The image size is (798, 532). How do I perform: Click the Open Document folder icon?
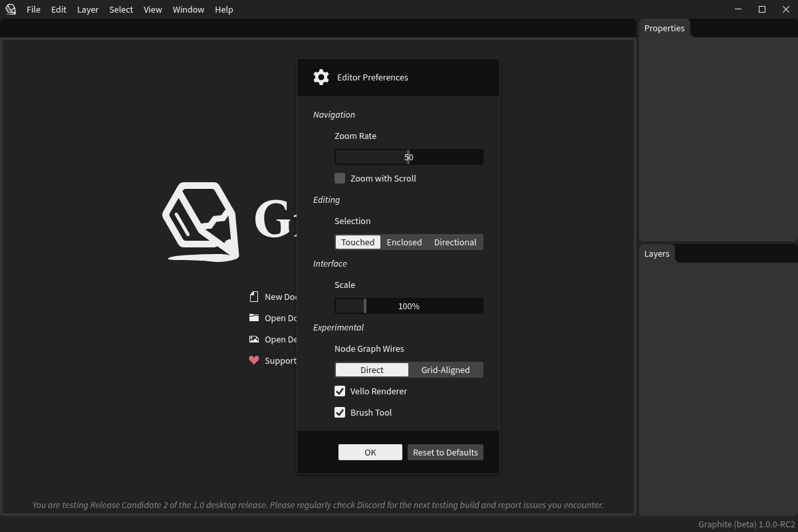(254, 318)
